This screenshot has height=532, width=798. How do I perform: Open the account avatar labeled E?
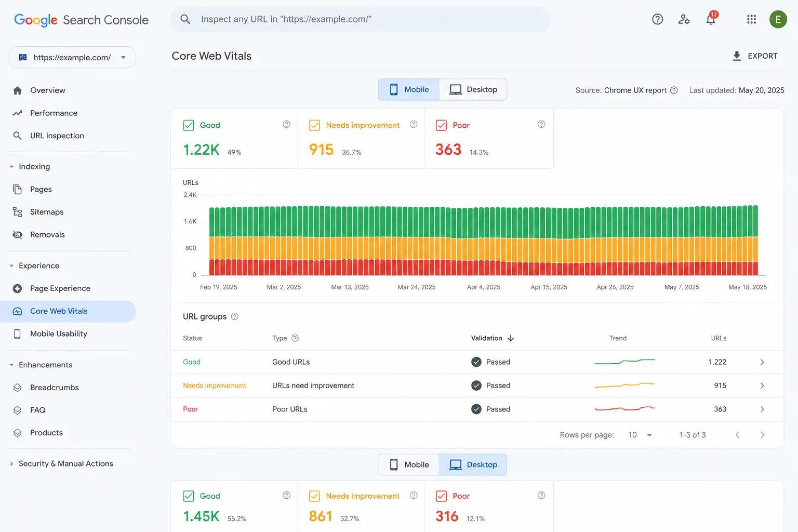click(x=778, y=19)
